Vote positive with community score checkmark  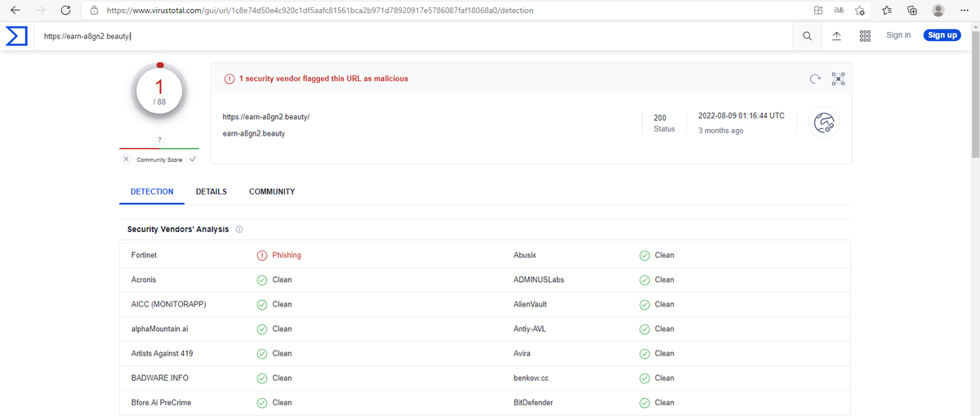click(192, 159)
